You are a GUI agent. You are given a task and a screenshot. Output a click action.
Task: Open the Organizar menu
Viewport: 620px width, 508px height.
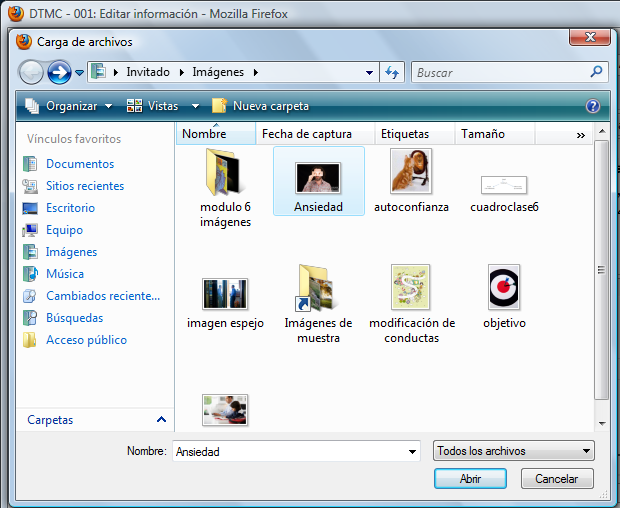71,106
